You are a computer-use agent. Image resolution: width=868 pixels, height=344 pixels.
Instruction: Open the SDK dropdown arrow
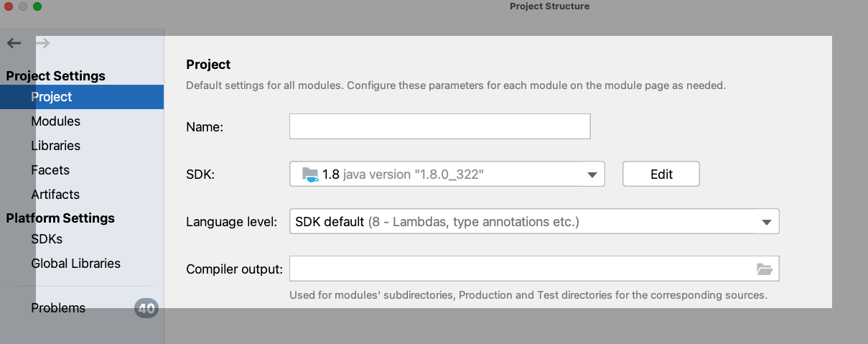pyautogui.click(x=592, y=175)
